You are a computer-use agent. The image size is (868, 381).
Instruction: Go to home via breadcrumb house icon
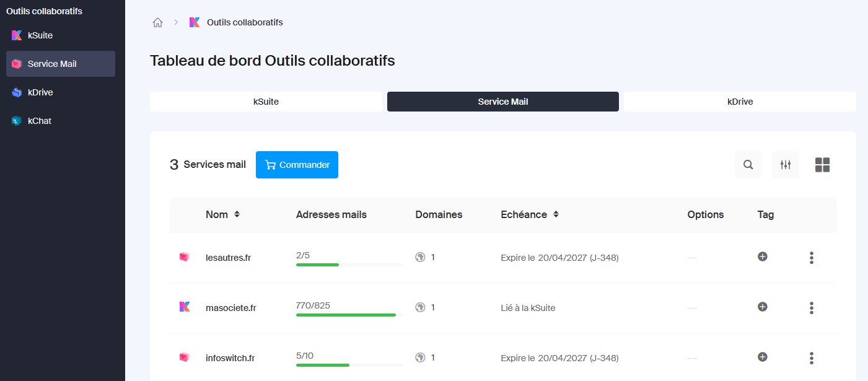157,22
